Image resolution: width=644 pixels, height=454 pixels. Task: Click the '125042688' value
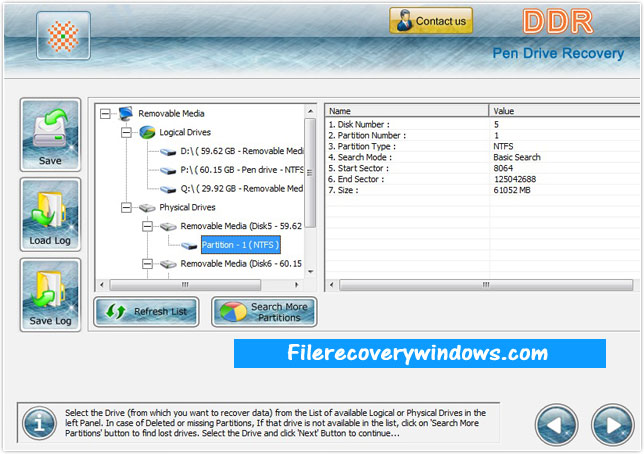pos(515,179)
